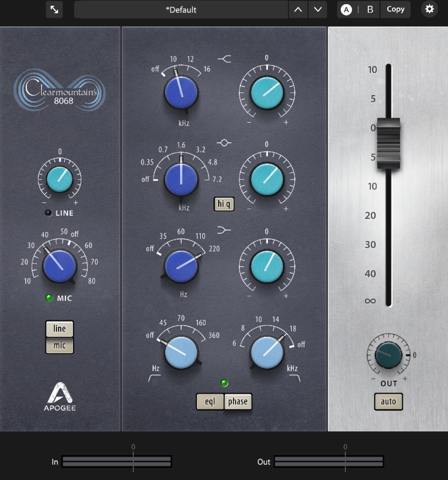Image resolution: width=448 pixels, height=480 pixels.
Task: Click the 16 label on high frequency knob
Action: coord(207,69)
